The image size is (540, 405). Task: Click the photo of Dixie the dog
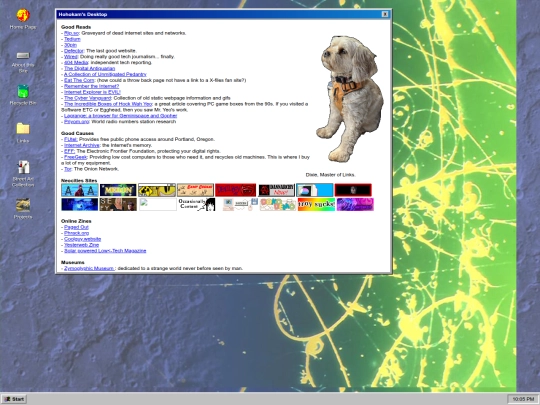(x=350, y=99)
